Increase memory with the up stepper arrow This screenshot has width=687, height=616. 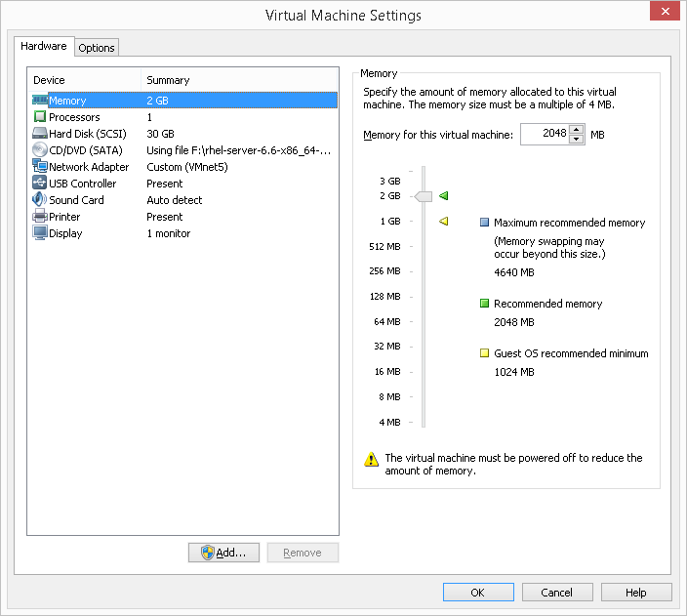click(x=577, y=130)
